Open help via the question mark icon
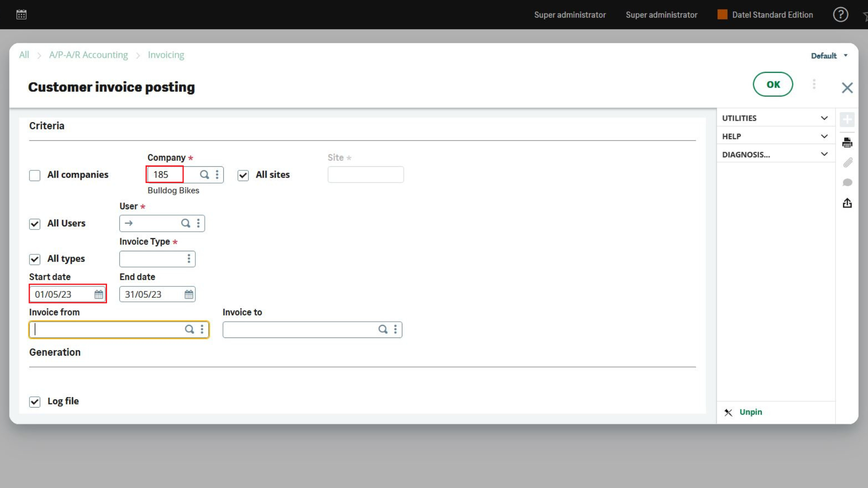This screenshot has width=868, height=488. (840, 14)
